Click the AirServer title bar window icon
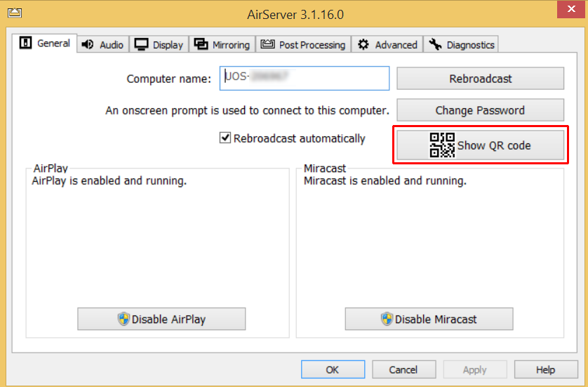Viewport: 588px width, 387px height. coord(14,13)
